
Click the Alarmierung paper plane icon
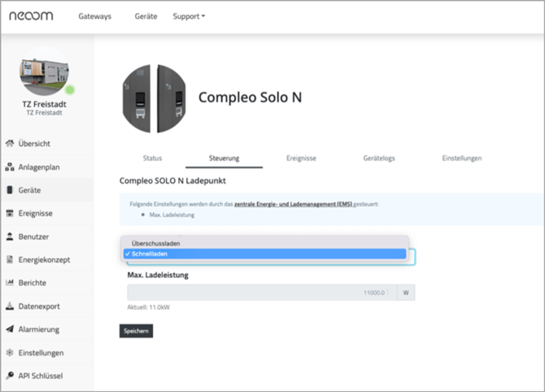(x=10, y=329)
